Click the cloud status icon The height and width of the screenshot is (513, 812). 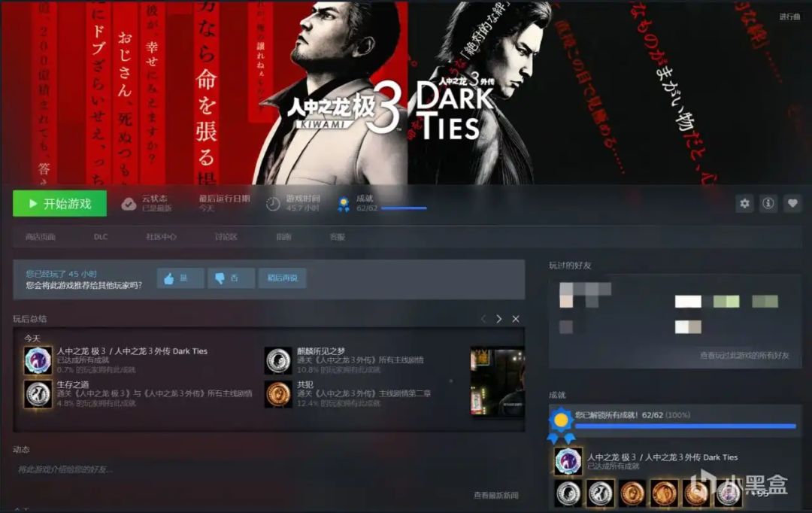[129, 204]
